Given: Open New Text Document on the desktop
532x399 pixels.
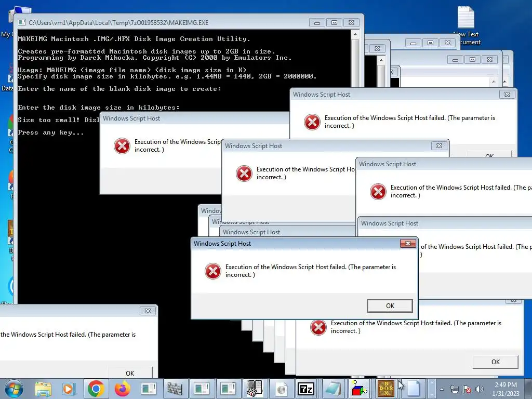Looking at the screenshot, I should [467, 26].
